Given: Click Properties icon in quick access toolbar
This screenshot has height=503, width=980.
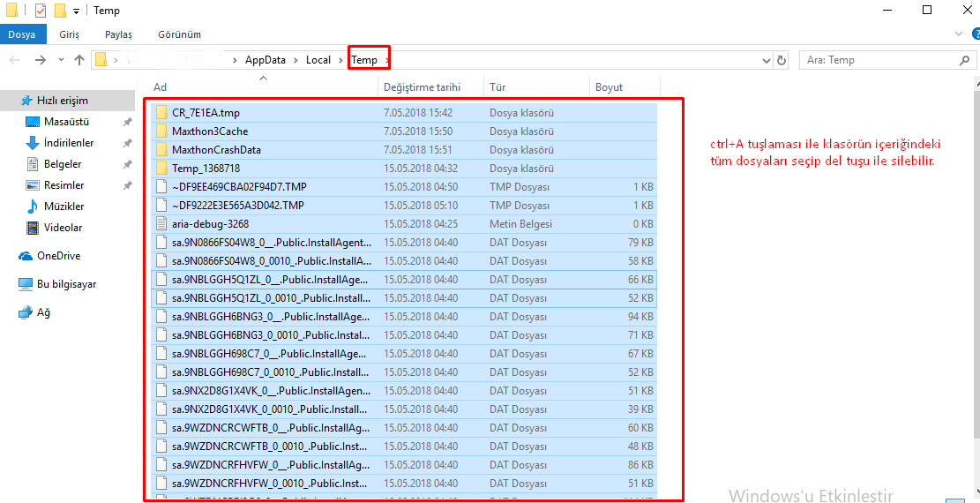Looking at the screenshot, I should pyautogui.click(x=41, y=11).
